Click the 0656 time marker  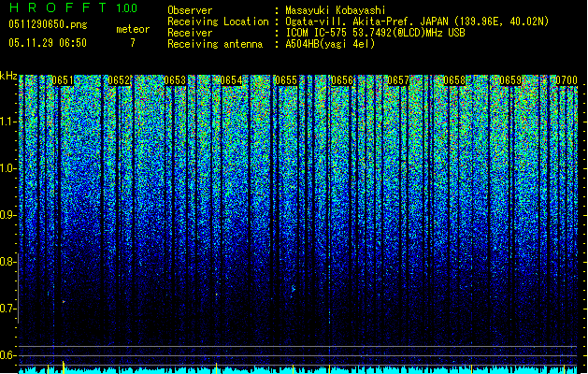click(342, 80)
